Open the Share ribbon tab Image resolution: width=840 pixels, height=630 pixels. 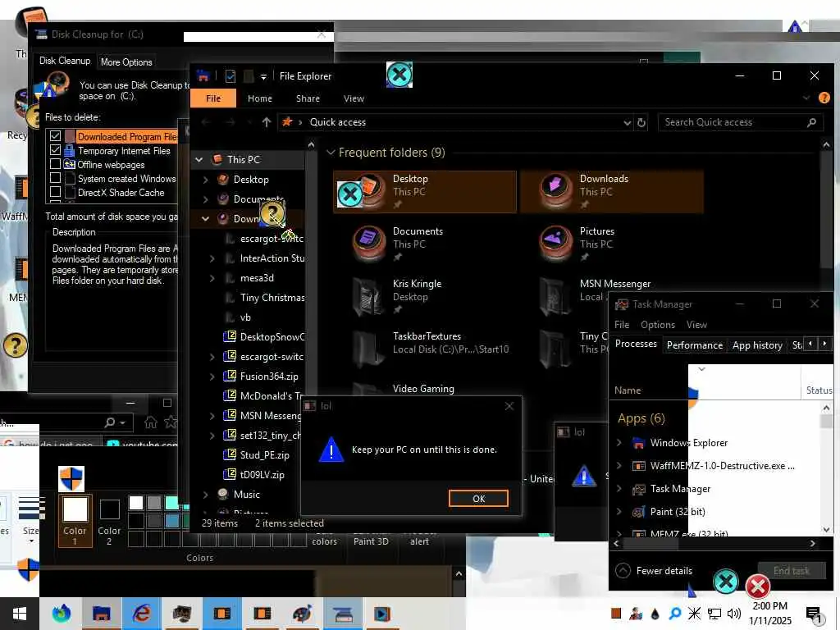(308, 98)
